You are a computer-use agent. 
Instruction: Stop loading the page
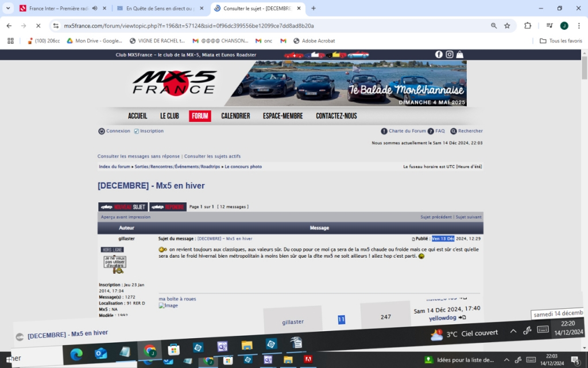click(x=38, y=25)
